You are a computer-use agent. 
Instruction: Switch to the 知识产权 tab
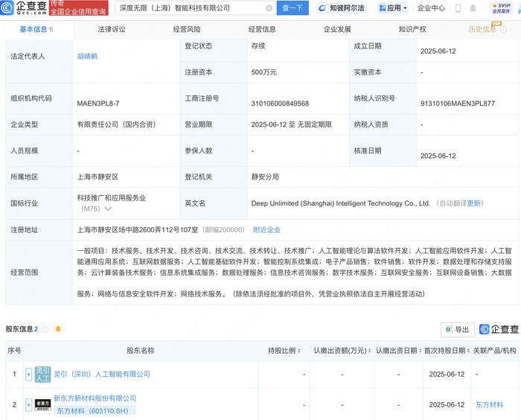click(412, 29)
